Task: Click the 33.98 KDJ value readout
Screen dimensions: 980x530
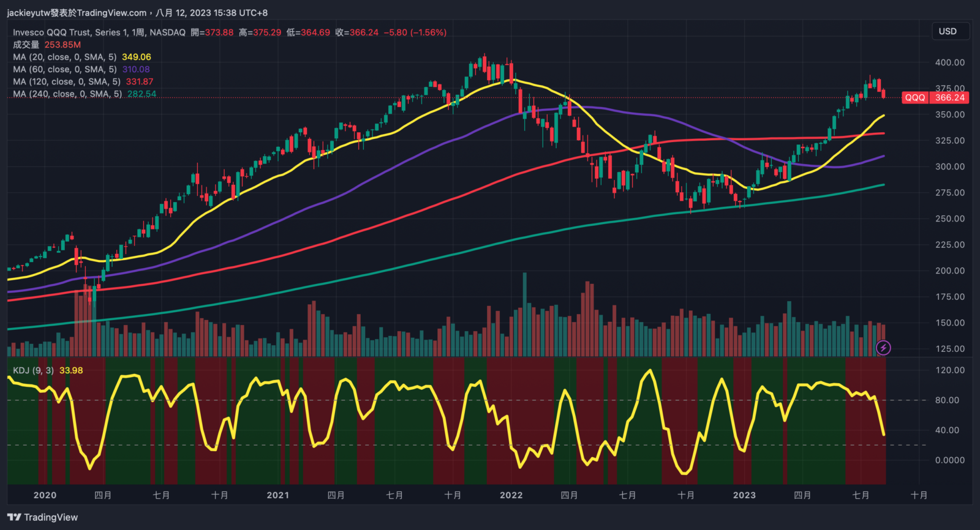Action: [x=71, y=370]
